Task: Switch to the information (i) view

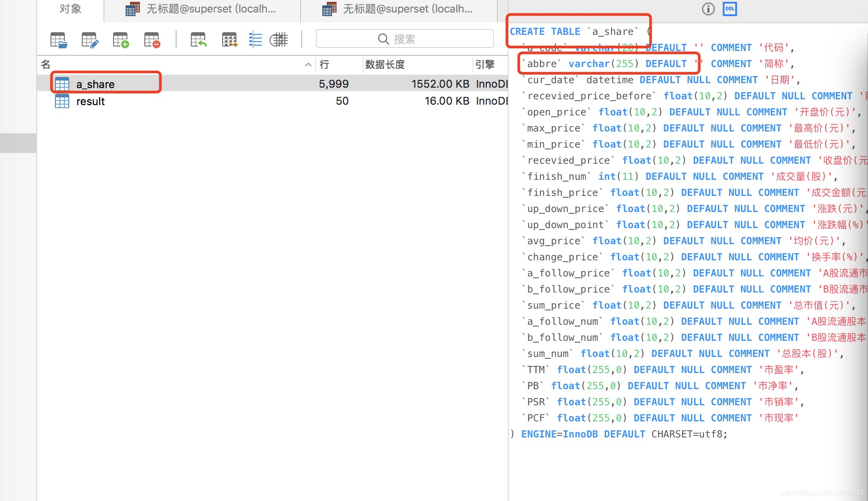Action: pyautogui.click(x=708, y=8)
